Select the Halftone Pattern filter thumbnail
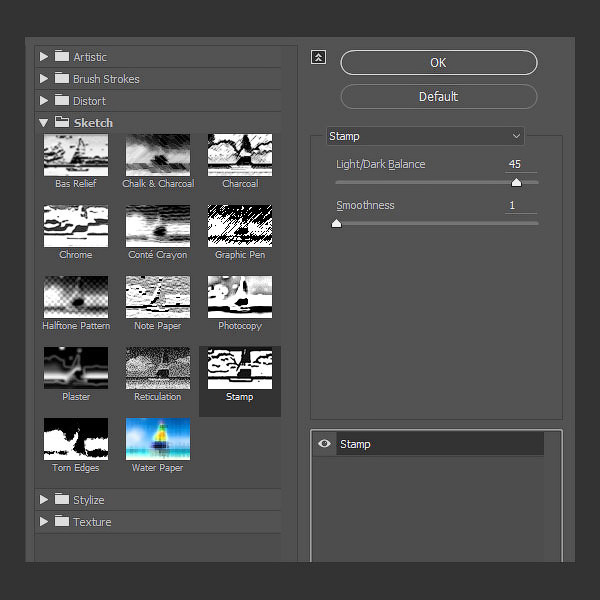 tap(76, 297)
